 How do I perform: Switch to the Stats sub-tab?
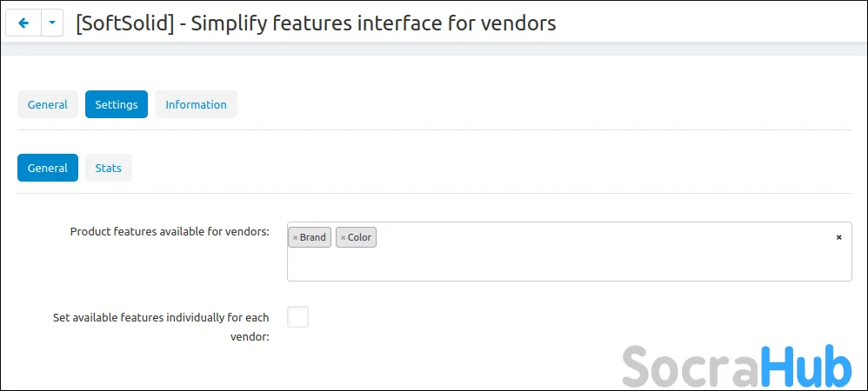tap(108, 168)
